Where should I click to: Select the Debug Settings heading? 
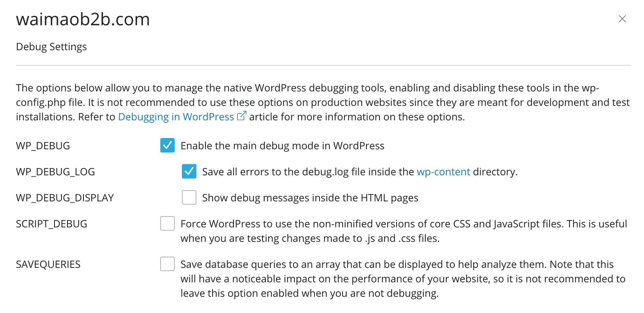[51, 46]
